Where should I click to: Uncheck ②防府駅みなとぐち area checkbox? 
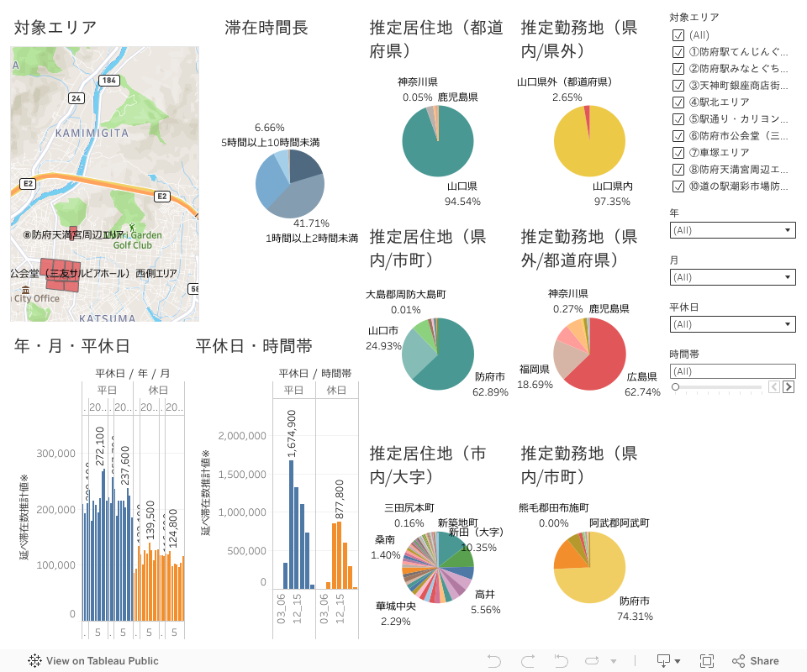[x=678, y=69]
